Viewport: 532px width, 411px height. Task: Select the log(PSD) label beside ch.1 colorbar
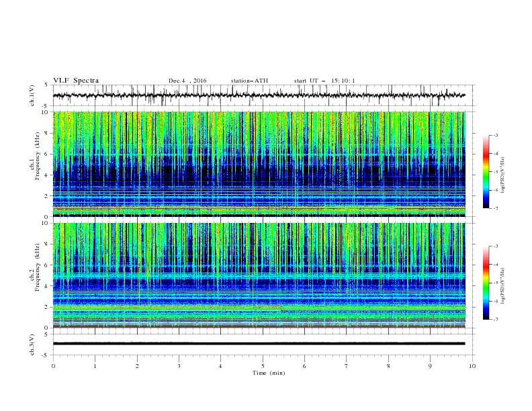click(503, 175)
